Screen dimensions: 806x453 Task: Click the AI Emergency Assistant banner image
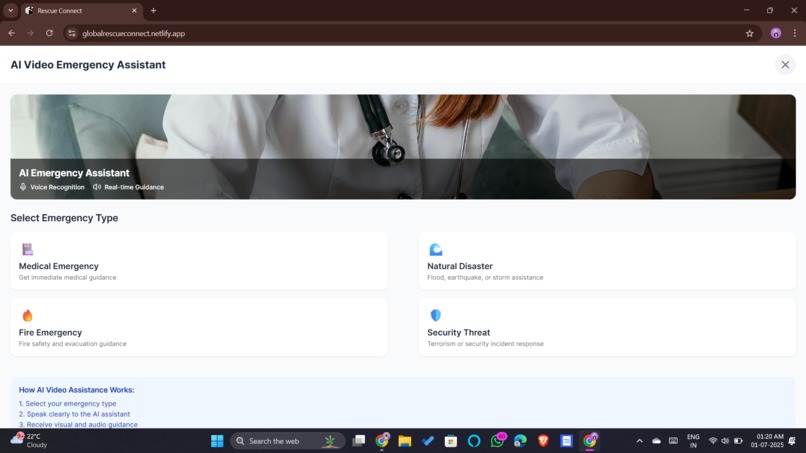pyautogui.click(x=403, y=147)
